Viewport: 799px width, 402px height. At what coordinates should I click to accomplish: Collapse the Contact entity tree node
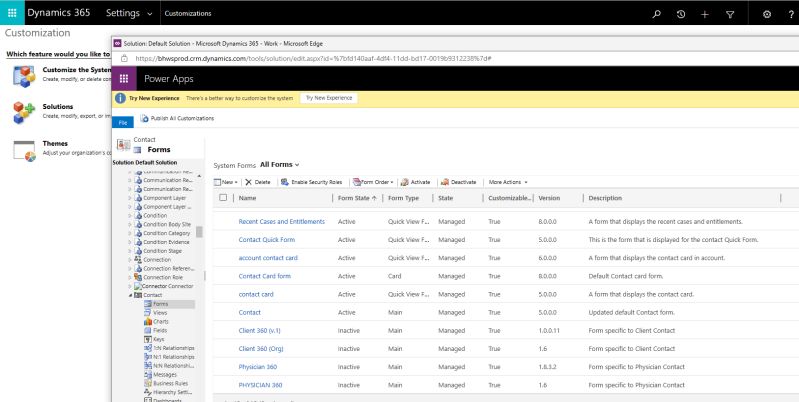[130, 295]
